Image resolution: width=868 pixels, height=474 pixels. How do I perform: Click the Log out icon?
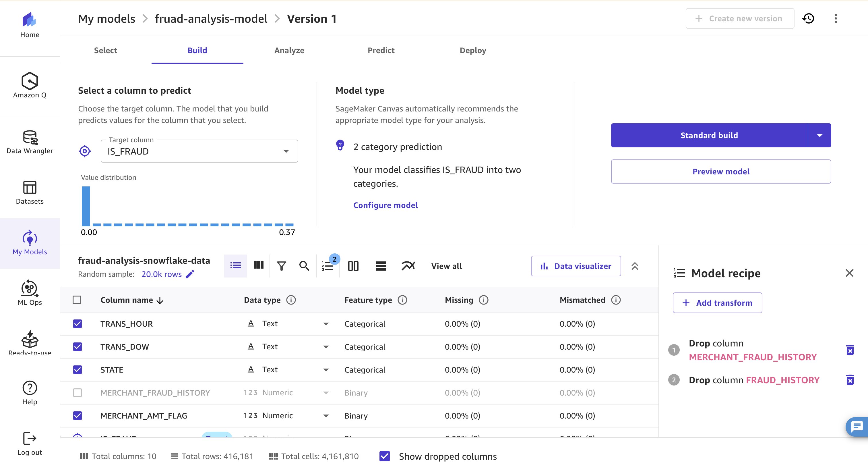tap(30, 439)
